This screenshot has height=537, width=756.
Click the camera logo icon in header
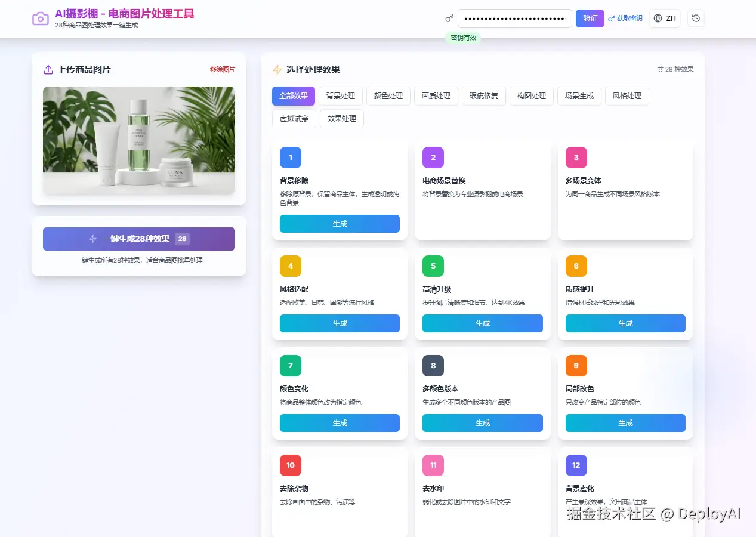pos(41,18)
